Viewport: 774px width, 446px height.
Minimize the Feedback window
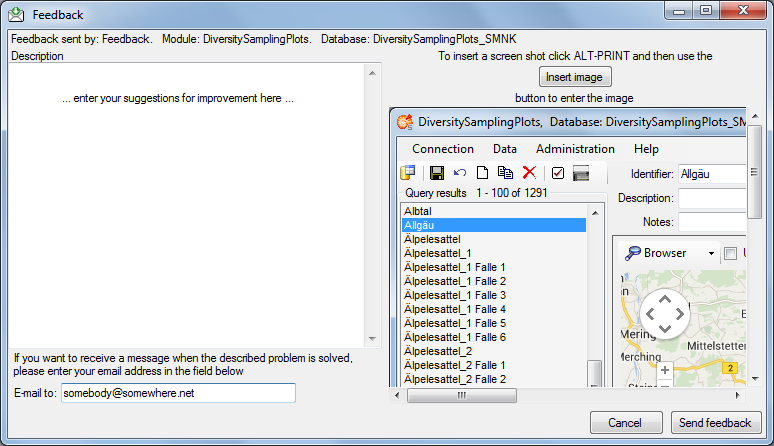tap(679, 11)
